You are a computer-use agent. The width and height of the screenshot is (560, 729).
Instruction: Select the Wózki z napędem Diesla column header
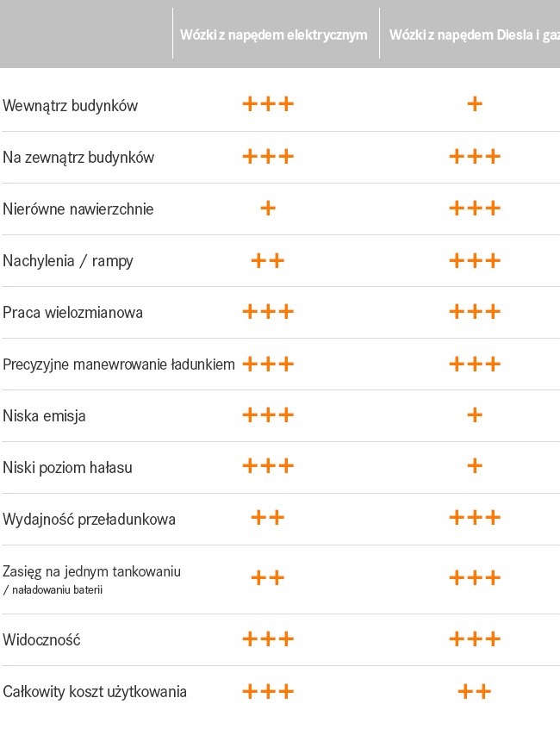[x=475, y=34]
